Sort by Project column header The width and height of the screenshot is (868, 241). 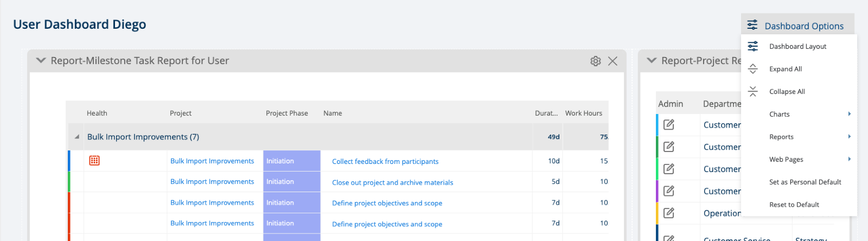tap(181, 113)
